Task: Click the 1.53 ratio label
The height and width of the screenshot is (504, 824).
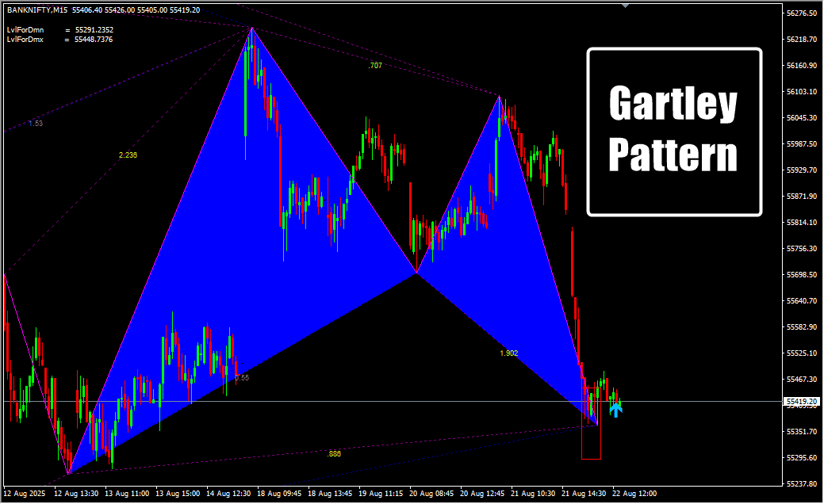Action: click(35, 124)
